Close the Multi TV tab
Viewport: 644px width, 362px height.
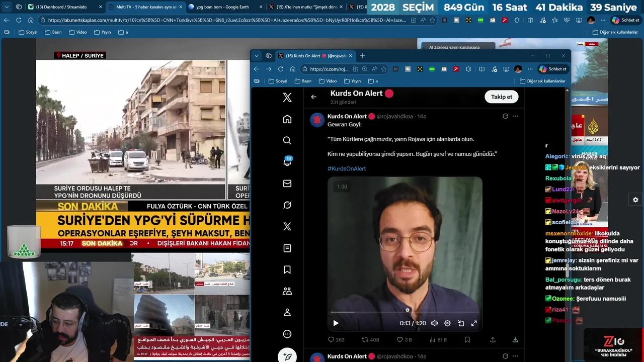[181, 7]
